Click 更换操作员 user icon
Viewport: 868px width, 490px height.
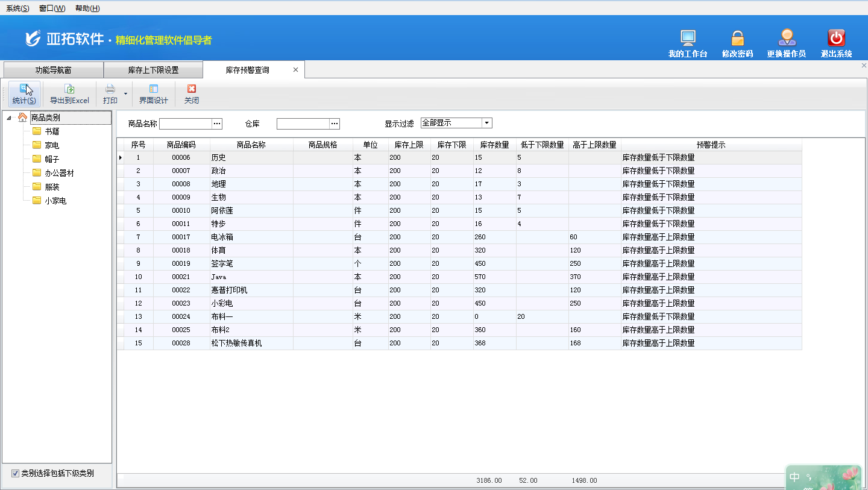pos(787,39)
